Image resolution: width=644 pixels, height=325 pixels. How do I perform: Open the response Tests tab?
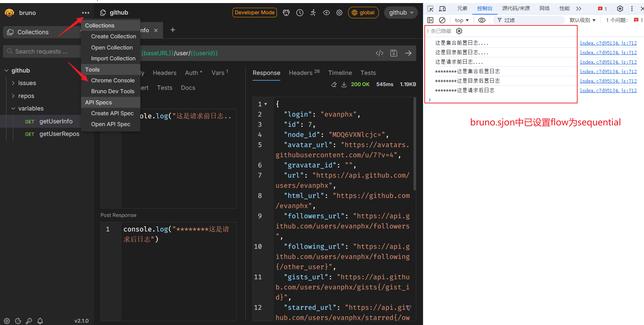click(x=368, y=73)
